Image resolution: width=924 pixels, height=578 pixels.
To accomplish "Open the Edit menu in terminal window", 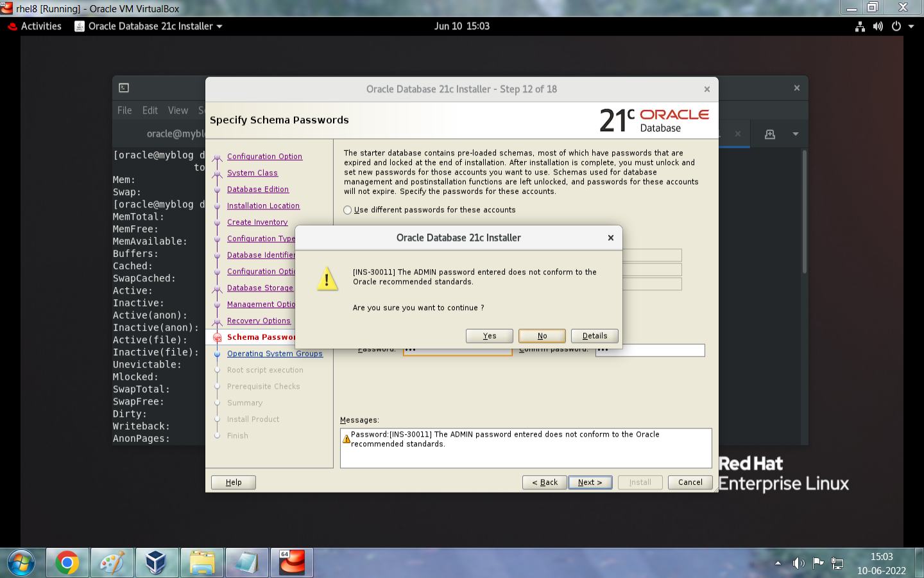I will coord(150,110).
